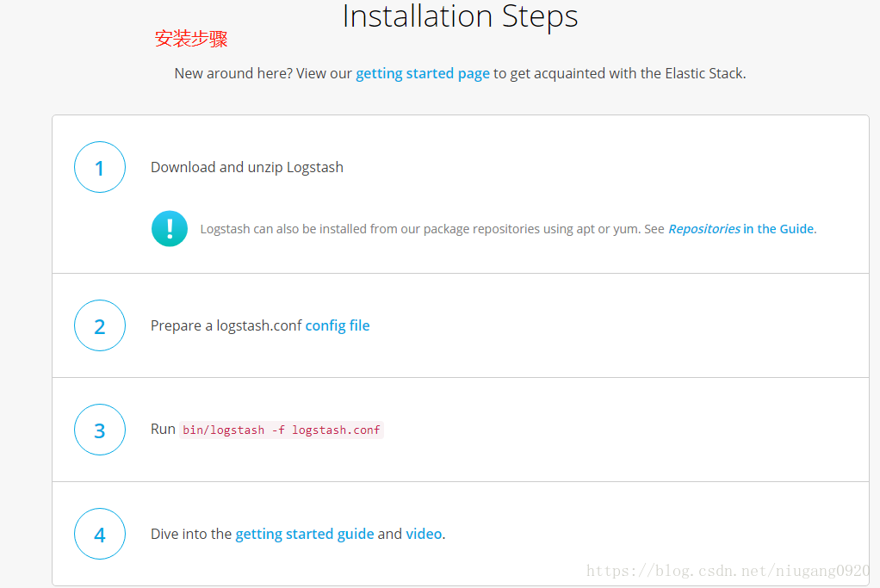This screenshot has width=880, height=588.
Task: Open Repositories in the Guide link
Action: point(742,229)
